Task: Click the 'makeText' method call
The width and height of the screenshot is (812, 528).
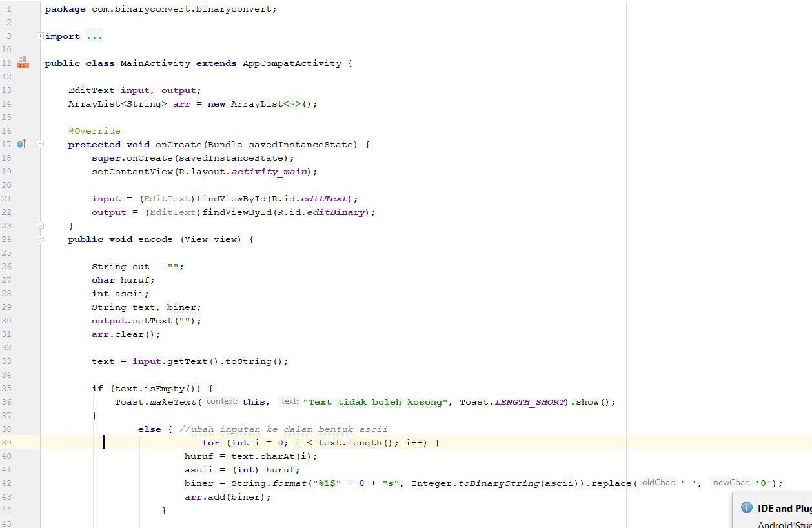Action: point(173,402)
